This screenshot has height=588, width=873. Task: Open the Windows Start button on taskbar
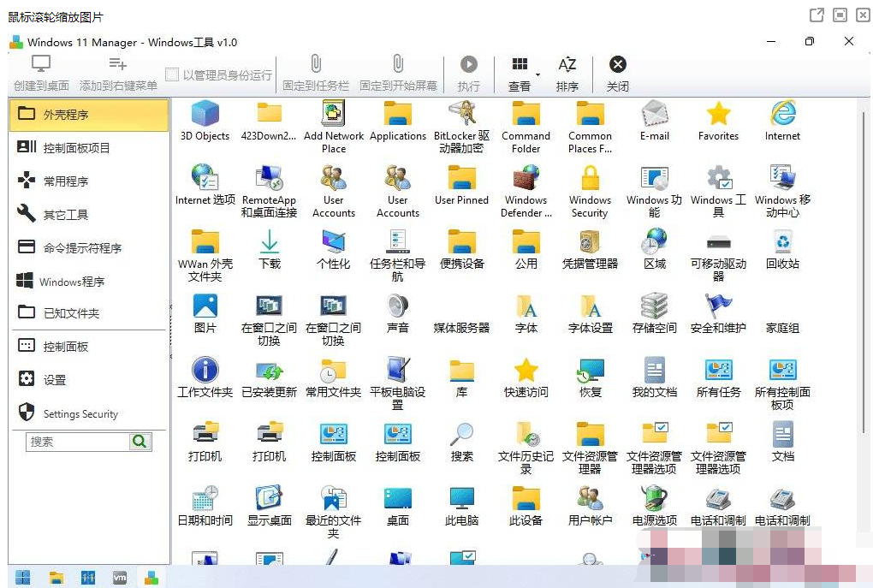[x=23, y=578]
